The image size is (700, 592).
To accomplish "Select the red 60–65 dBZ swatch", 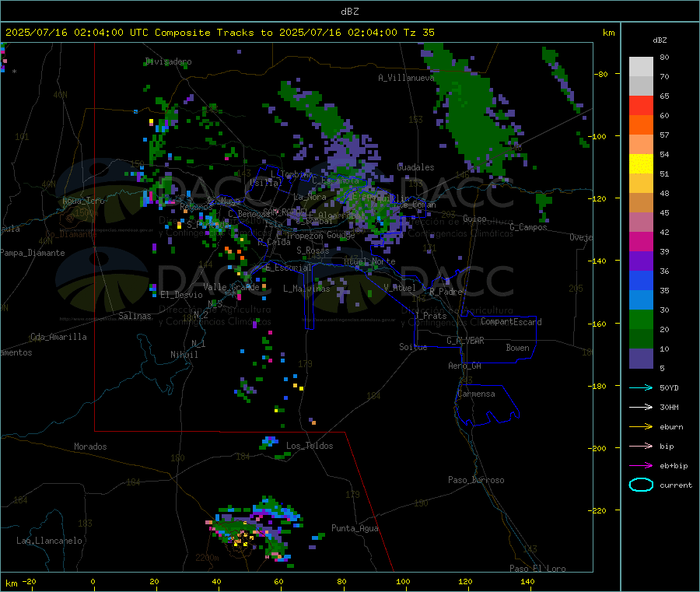I will point(641,105).
